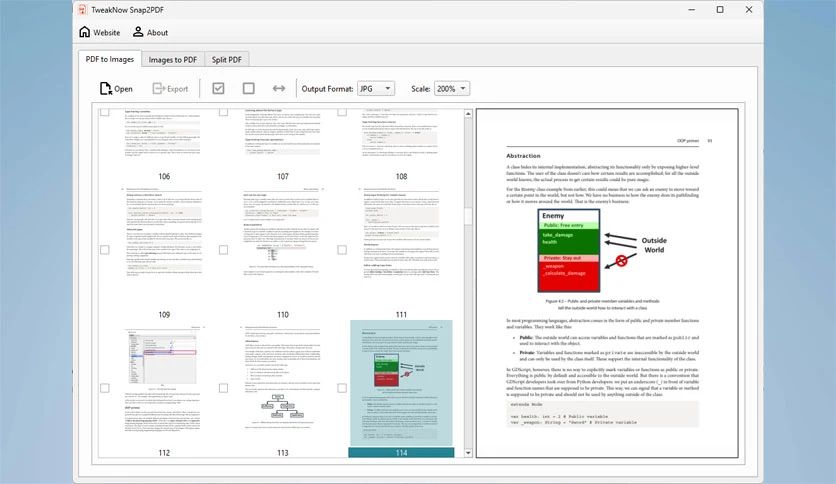Maximize the Snap2PDF window
Viewport: 836px width, 484px height.
(720, 10)
